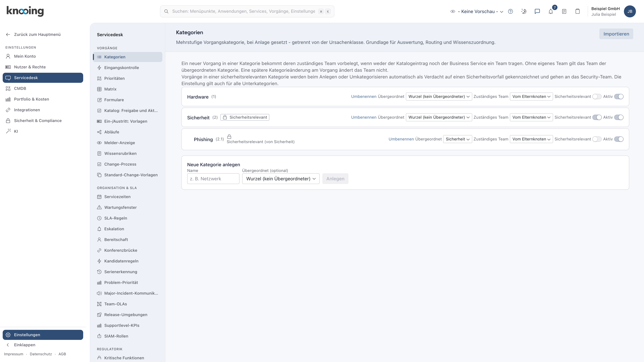The height and width of the screenshot is (362, 644).
Task: Click Umbenennen for Hardware category
Action: 363,97
